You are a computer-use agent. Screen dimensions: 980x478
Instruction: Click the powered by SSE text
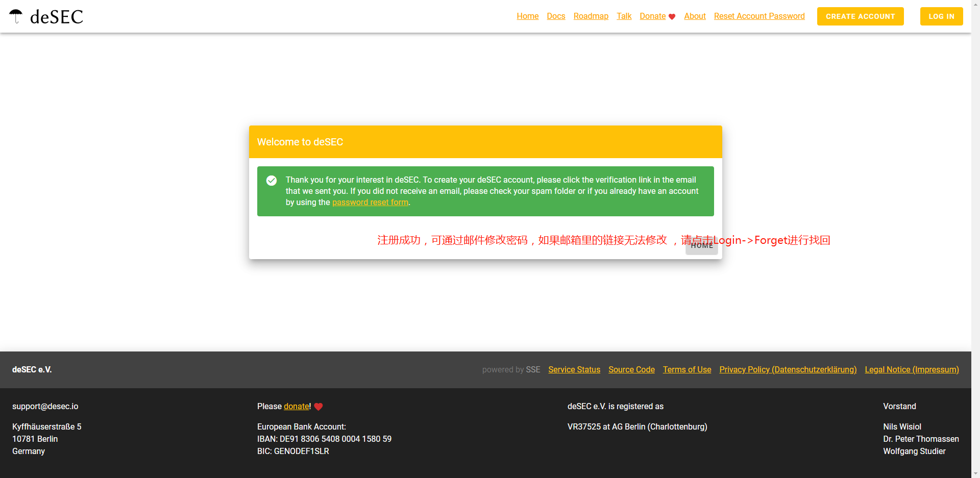coord(511,370)
